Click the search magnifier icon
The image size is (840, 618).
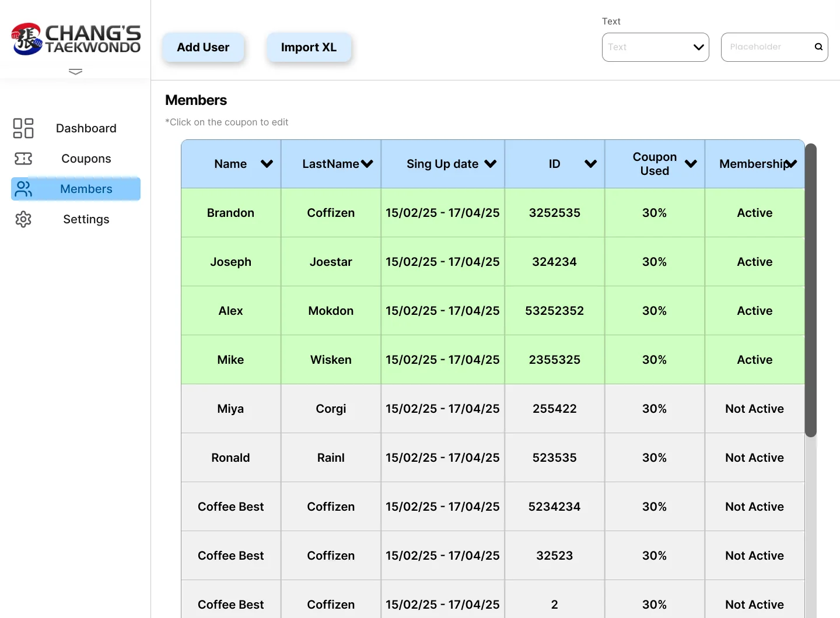pyautogui.click(x=818, y=47)
